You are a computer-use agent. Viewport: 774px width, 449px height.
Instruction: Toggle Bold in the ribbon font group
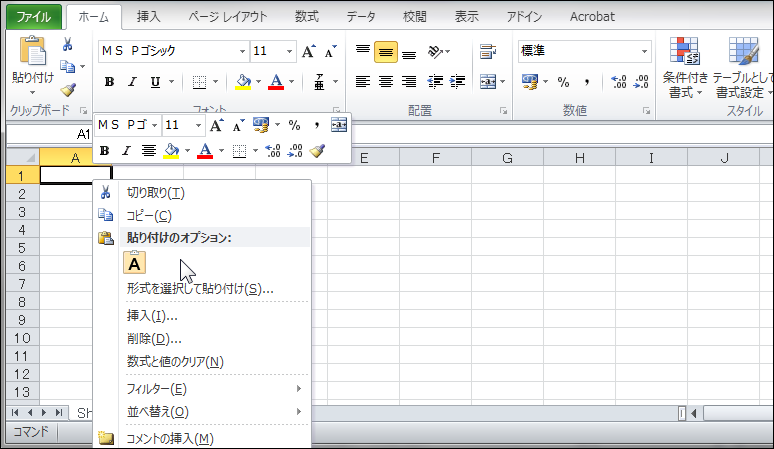pyautogui.click(x=109, y=82)
